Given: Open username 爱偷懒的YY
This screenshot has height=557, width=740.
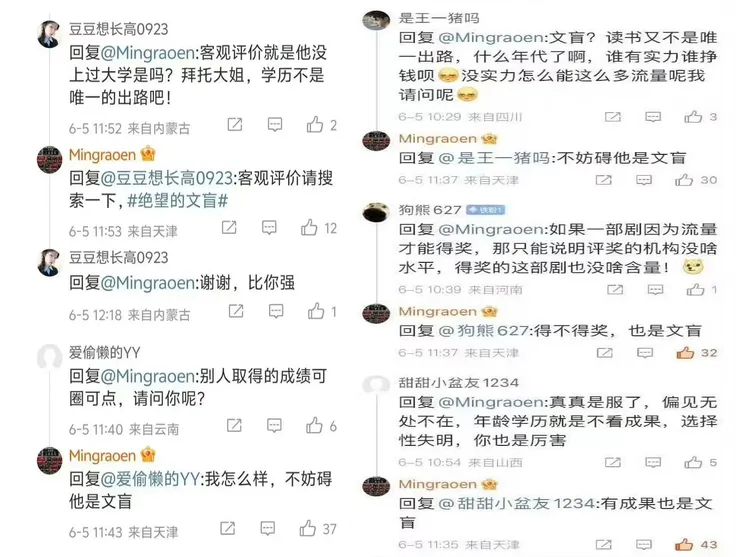Looking at the screenshot, I should (104, 352).
